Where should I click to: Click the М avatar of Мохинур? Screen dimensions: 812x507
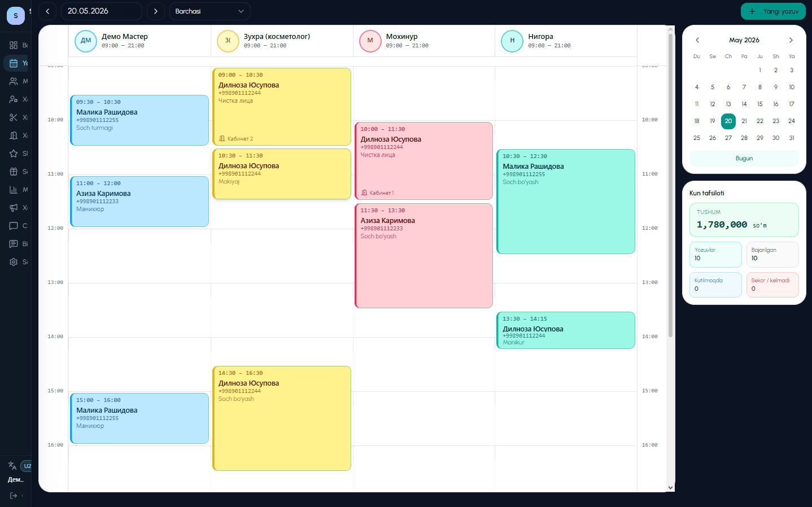point(370,41)
